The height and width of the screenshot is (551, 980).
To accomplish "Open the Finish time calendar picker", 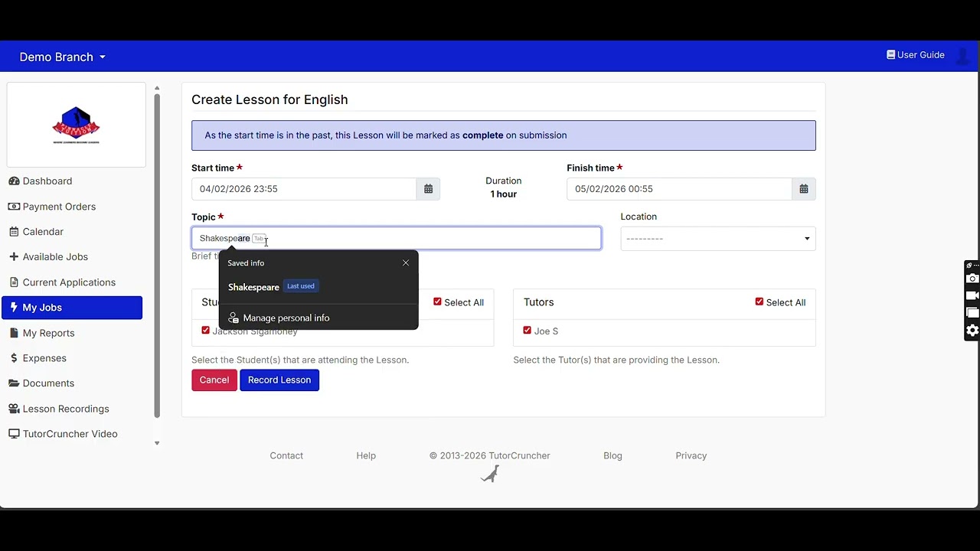I will click(x=803, y=189).
